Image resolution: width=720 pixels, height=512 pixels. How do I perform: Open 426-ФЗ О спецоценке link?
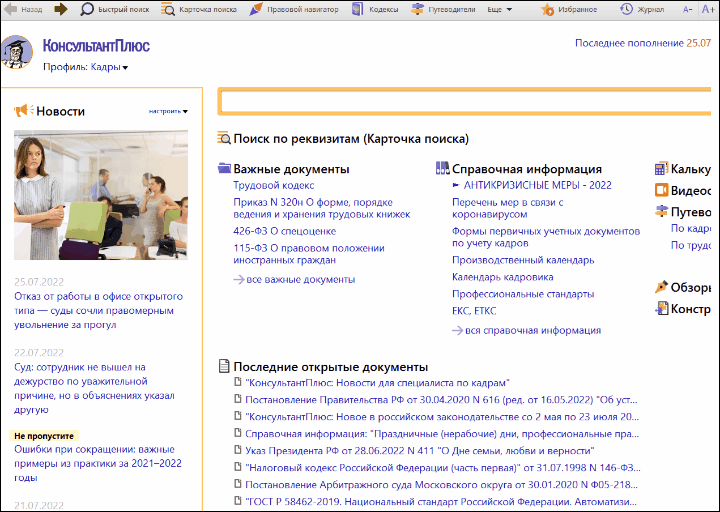pos(285,231)
